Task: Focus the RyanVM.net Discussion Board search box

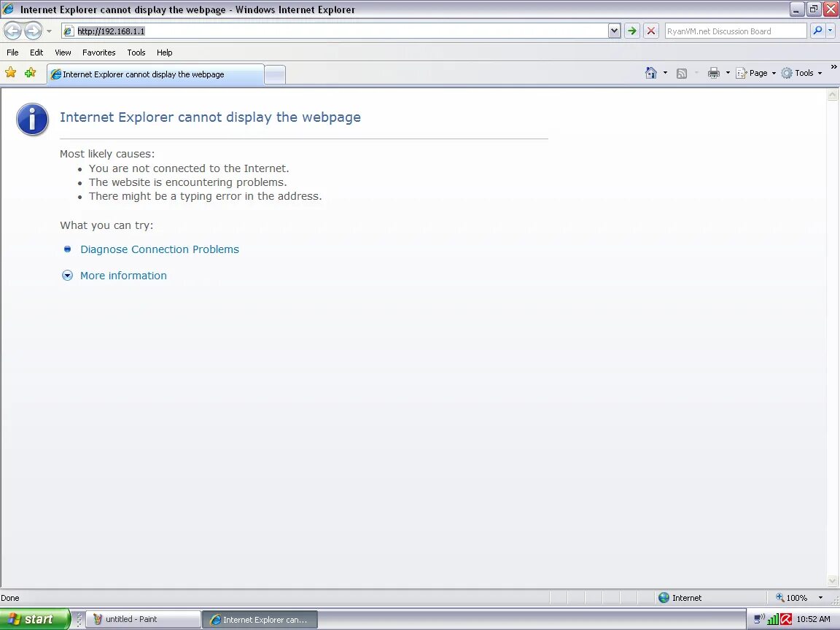Action: [x=735, y=31]
